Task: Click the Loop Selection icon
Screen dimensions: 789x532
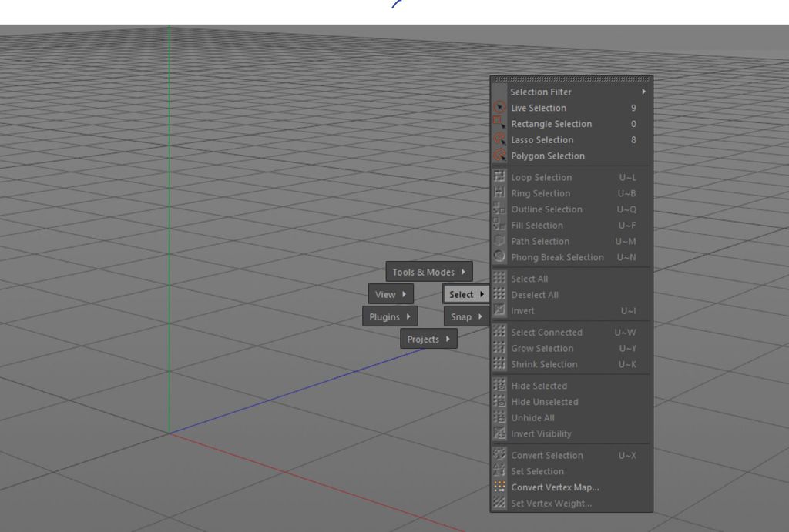Action: pyautogui.click(x=499, y=177)
